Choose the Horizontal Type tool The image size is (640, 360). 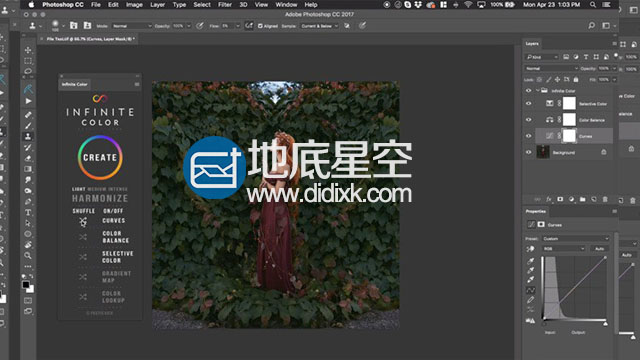[x=28, y=212]
